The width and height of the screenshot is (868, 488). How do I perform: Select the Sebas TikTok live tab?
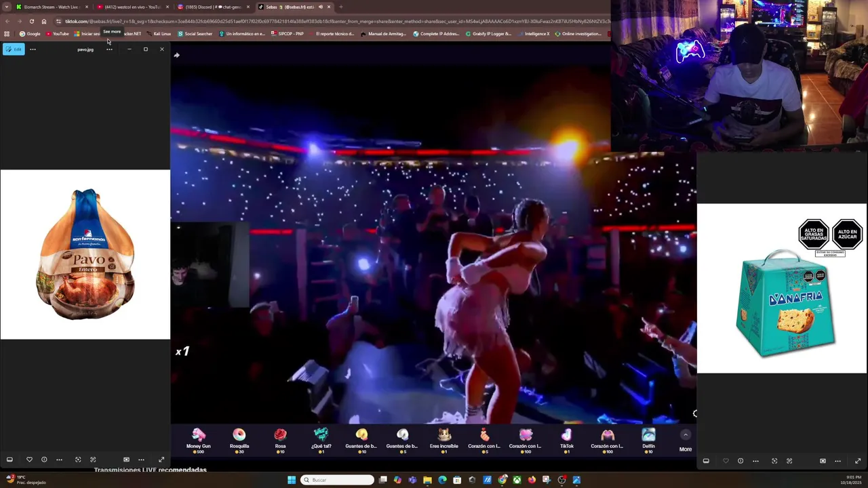pyautogui.click(x=294, y=7)
